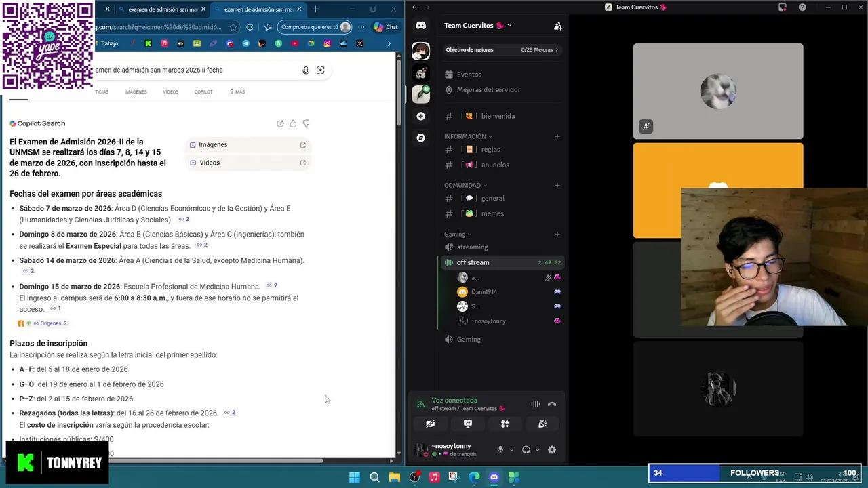The width and height of the screenshot is (868, 488).
Task: Click the voice search microphone in Bing box
Action: [x=306, y=70]
